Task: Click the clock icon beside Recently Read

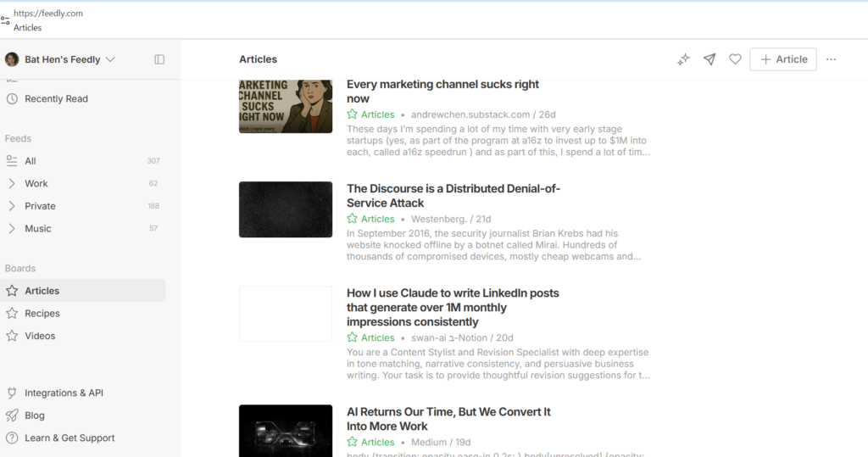Action: click(x=12, y=98)
